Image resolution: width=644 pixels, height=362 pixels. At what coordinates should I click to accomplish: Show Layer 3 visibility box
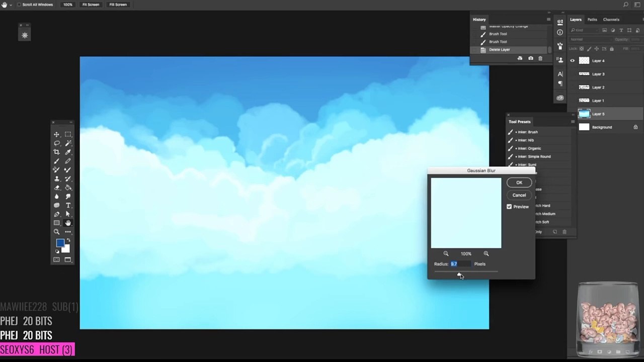coord(572,74)
